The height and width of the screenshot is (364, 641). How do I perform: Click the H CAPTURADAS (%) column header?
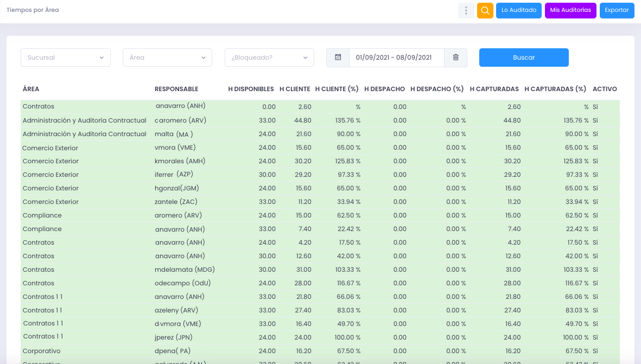[x=555, y=89]
